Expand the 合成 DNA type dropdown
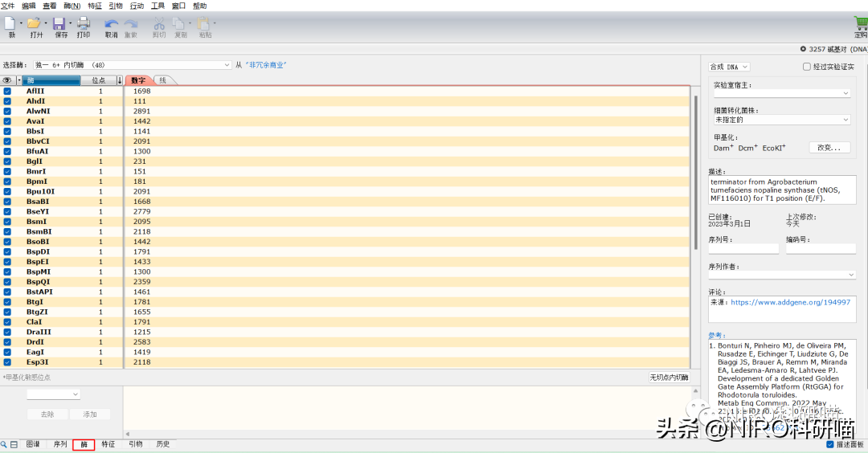 coord(729,67)
